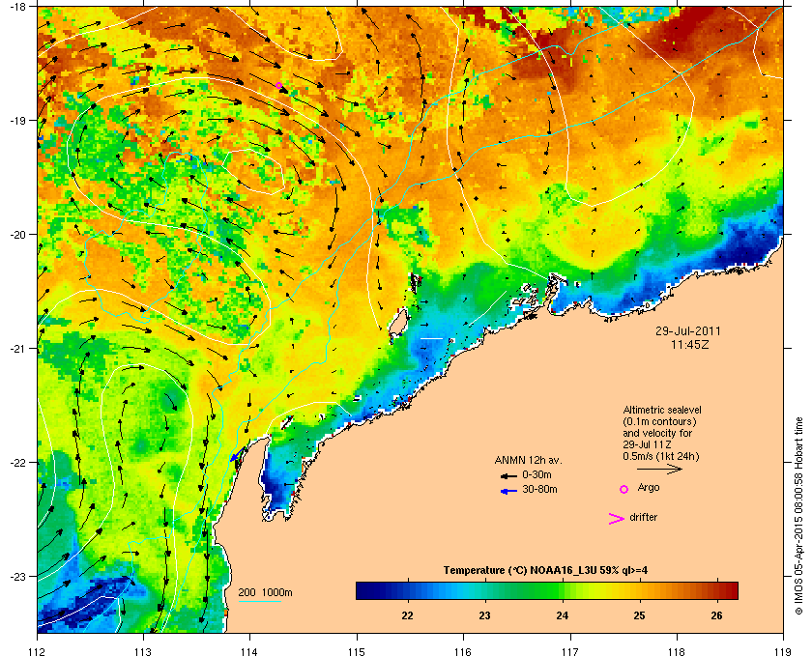Click the time label 11:45Z
812x657 pixels.
(690, 344)
